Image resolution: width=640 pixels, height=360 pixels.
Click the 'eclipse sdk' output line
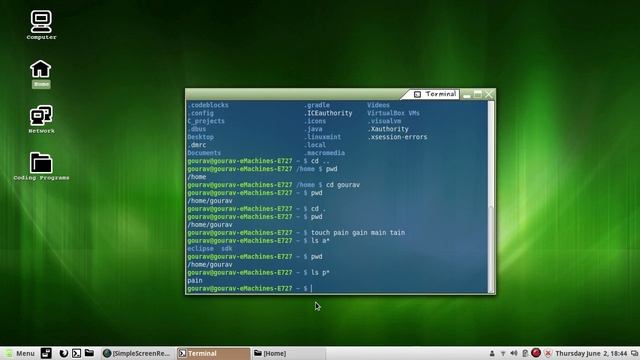coord(210,249)
